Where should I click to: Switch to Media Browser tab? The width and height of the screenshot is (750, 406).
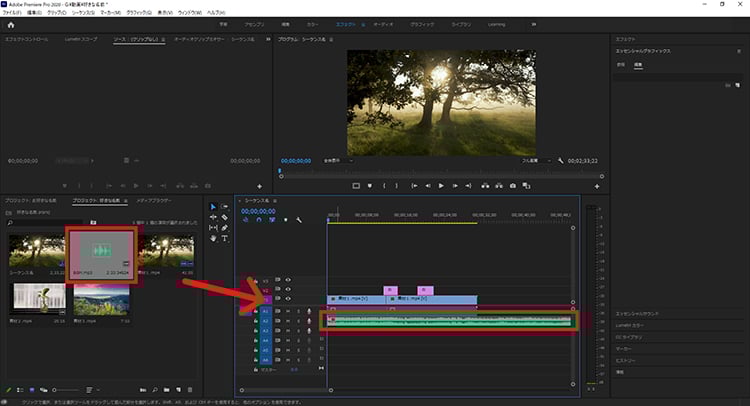click(x=154, y=200)
